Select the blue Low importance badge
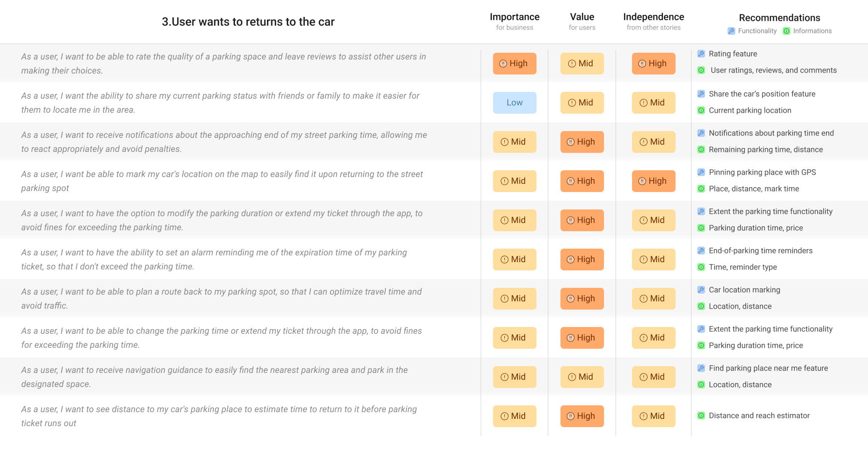 (x=515, y=103)
